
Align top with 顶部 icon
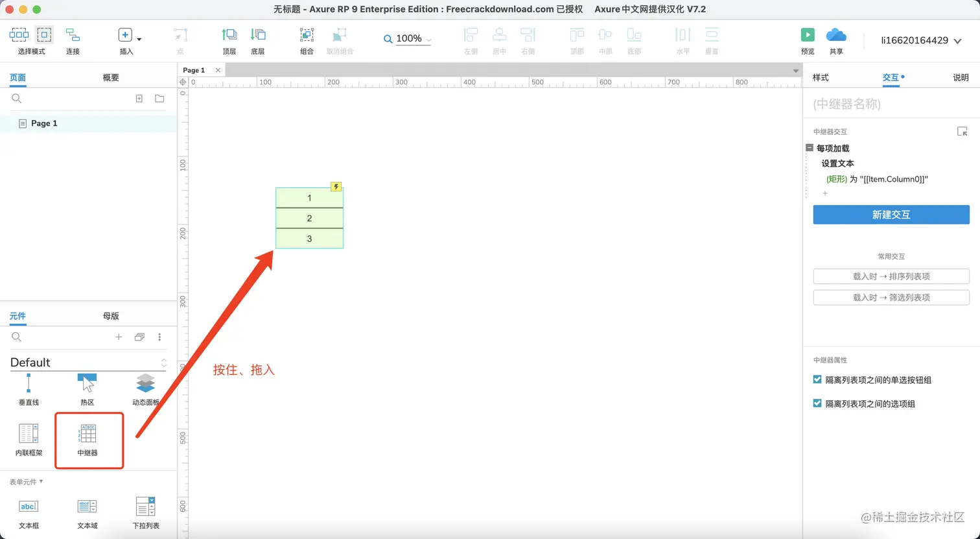tap(577, 35)
